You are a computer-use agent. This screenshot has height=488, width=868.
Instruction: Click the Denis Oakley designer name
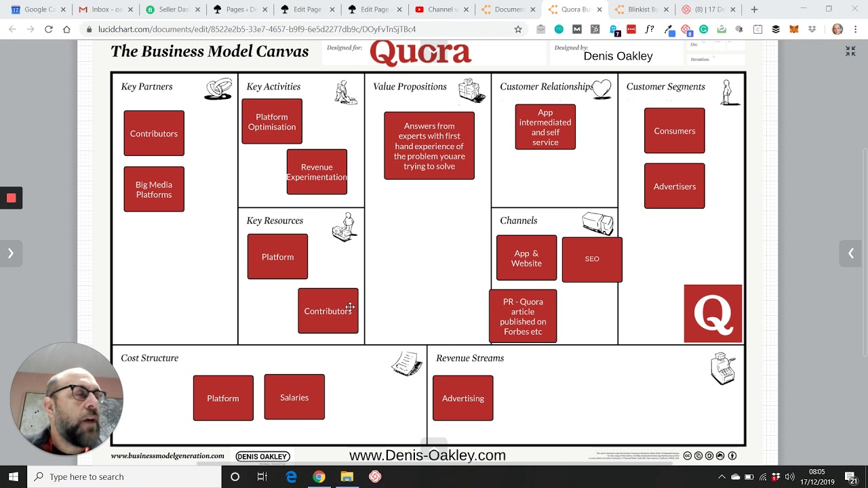coord(618,56)
